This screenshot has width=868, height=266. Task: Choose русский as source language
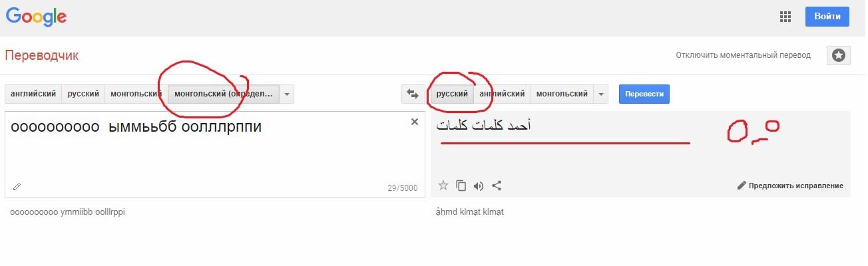click(83, 94)
